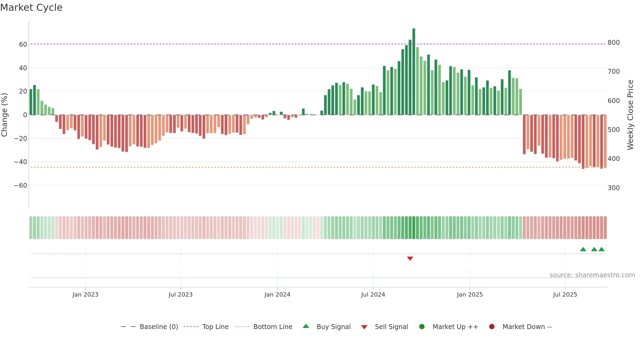
Task: Click the tallest green bar at the chart peak
Action: click(x=414, y=72)
